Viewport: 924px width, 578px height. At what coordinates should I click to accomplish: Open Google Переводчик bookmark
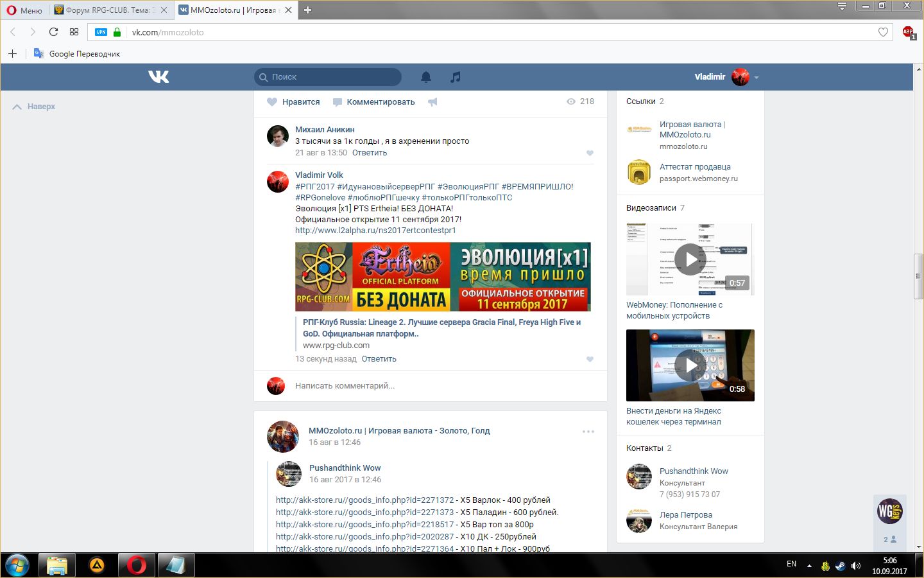click(77, 53)
